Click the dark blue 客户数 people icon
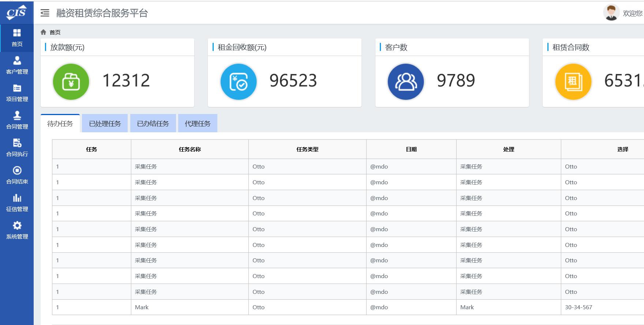 (406, 82)
